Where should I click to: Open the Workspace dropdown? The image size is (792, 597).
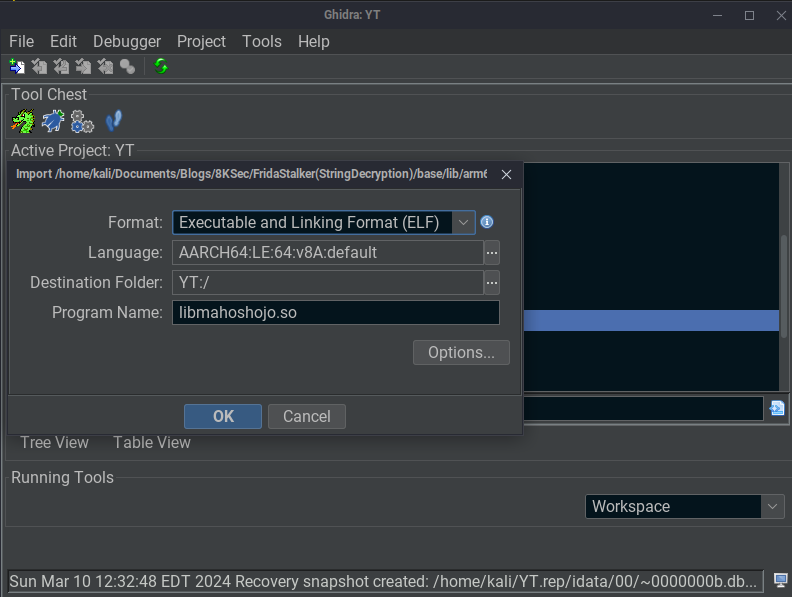pos(772,507)
